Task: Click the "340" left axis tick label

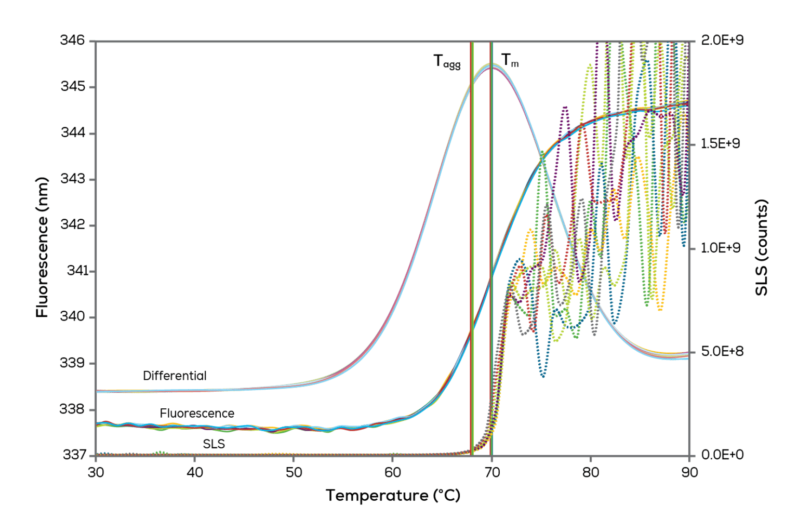Action: [x=72, y=317]
